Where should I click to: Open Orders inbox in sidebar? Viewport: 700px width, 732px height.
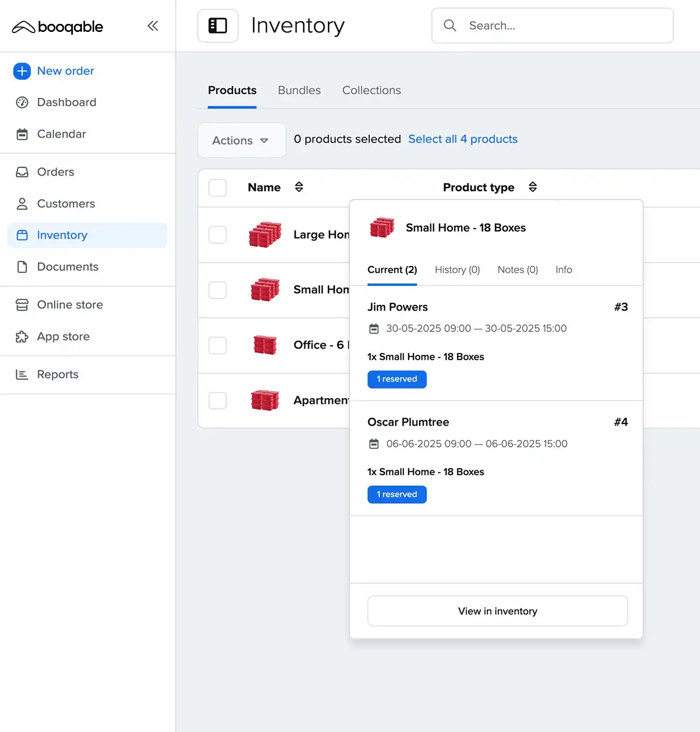[x=55, y=172]
